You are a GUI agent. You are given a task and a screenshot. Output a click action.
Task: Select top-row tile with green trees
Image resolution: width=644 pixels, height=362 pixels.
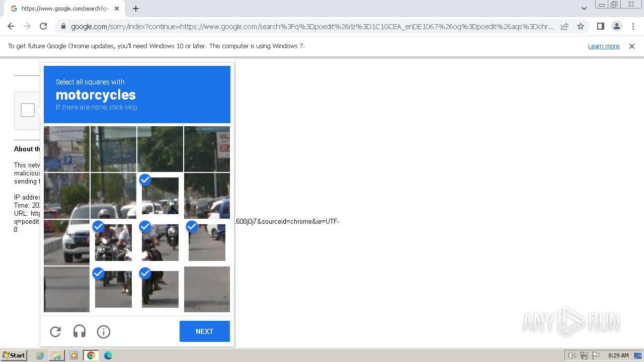pyautogui.click(x=160, y=149)
